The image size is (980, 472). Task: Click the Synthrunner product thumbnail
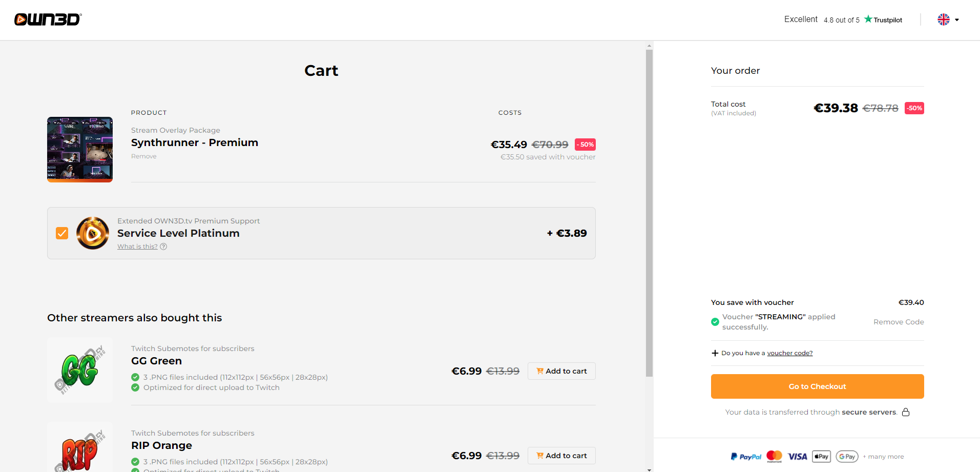[79, 149]
